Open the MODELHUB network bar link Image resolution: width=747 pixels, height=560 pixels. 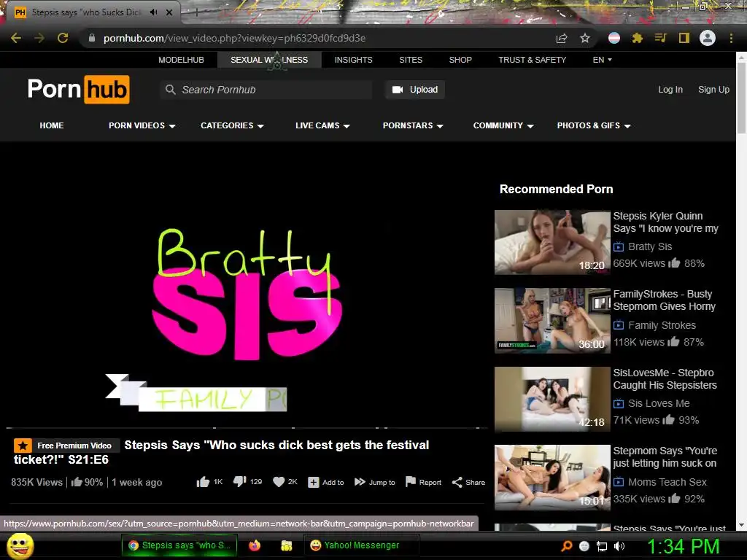(x=181, y=60)
